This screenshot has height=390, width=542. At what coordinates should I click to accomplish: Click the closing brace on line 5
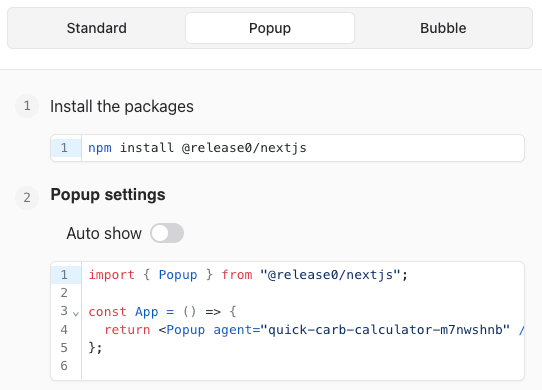click(95, 348)
